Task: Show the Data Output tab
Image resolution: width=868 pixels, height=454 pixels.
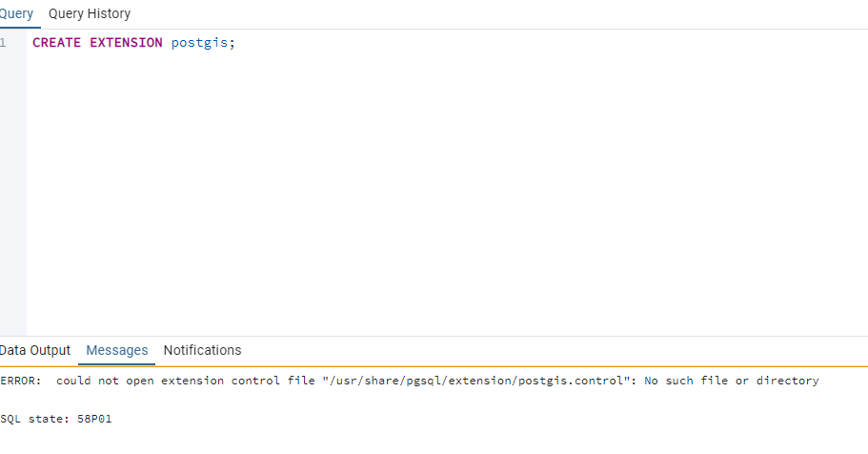Action: 35,350
